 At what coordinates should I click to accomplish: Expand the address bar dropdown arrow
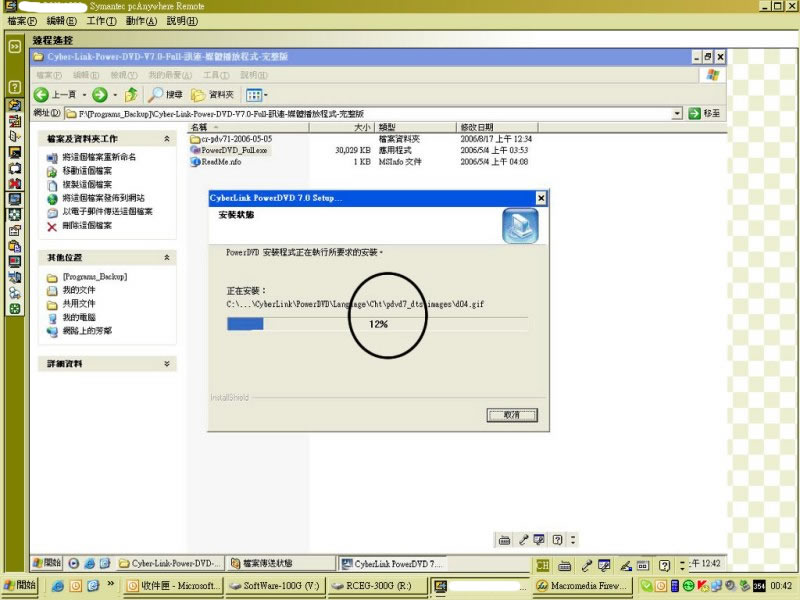click(x=677, y=114)
